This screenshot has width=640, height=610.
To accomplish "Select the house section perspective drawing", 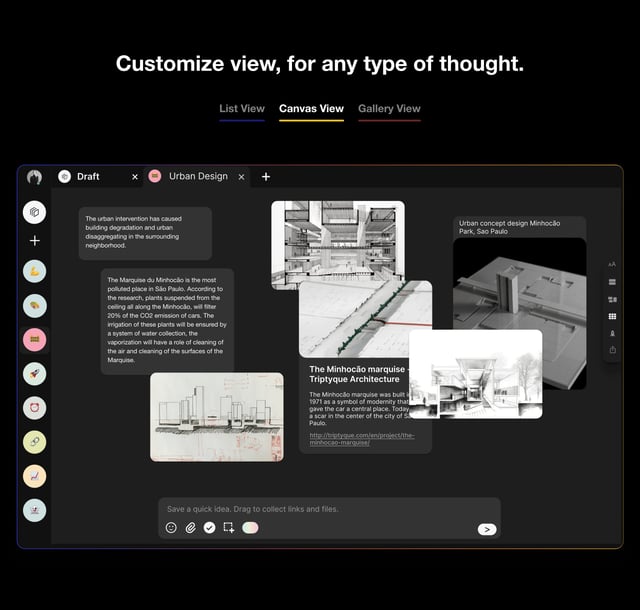I will 476,374.
